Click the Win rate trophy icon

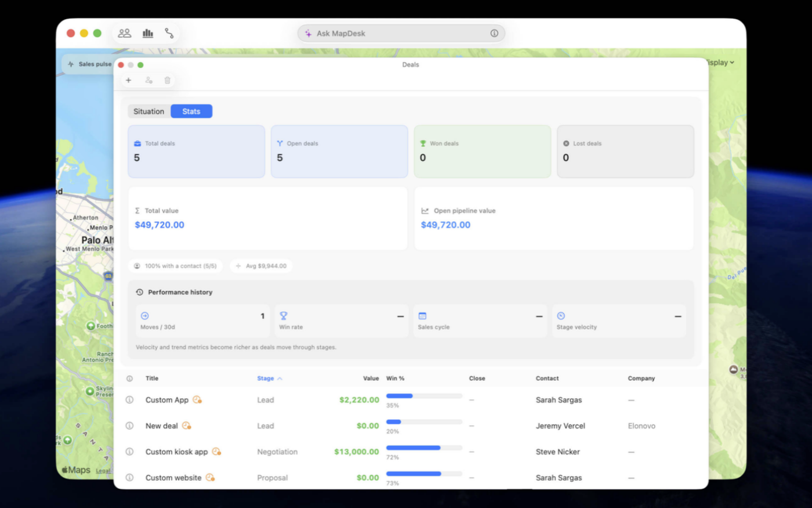(x=284, y=316)
